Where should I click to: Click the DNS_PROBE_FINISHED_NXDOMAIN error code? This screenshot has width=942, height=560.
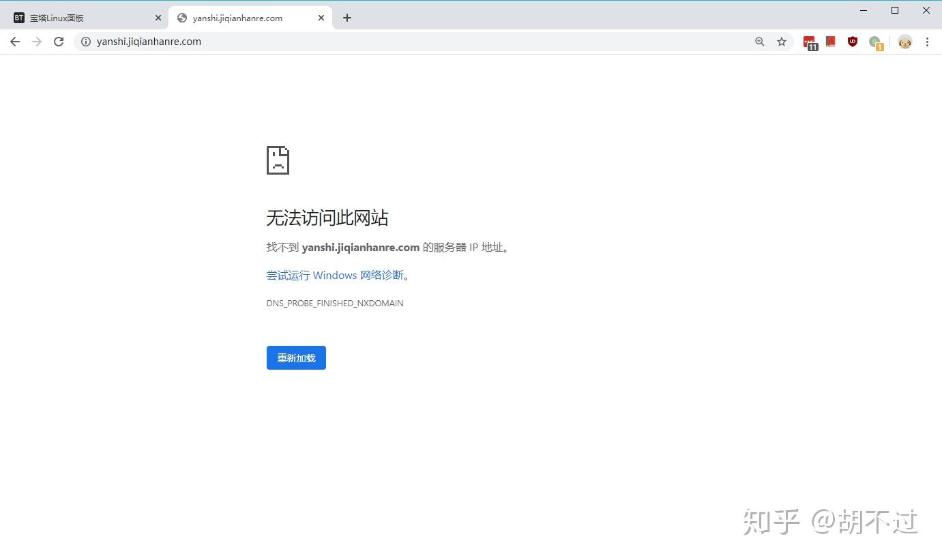[335, 303]
